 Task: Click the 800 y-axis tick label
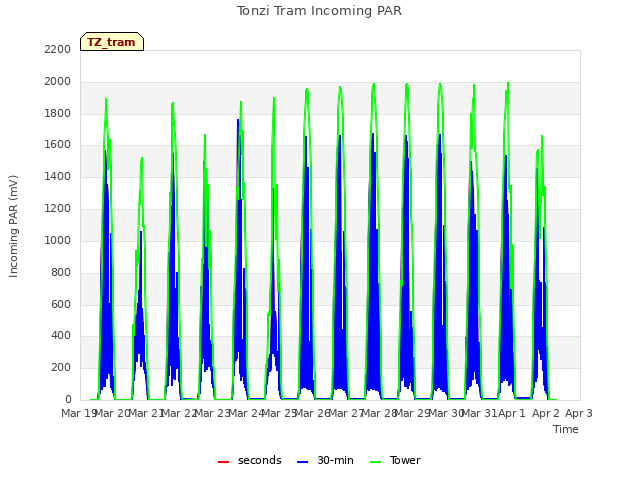(61, 273)
